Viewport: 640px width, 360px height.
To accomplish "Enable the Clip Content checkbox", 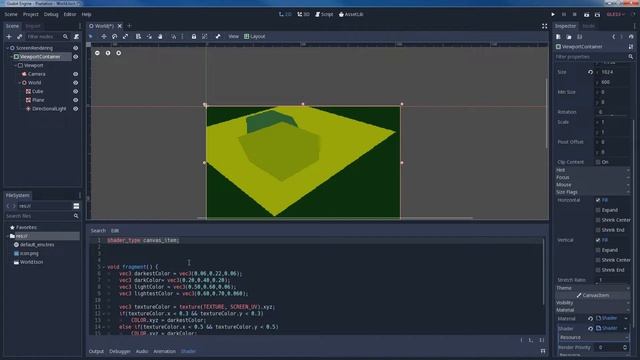I will point(598,162).
